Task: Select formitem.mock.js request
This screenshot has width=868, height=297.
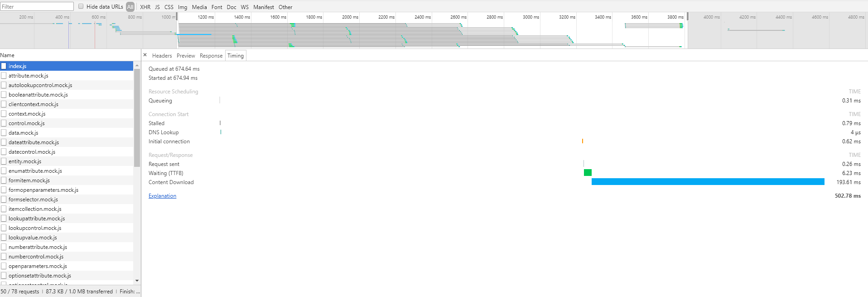Action: 67,180
